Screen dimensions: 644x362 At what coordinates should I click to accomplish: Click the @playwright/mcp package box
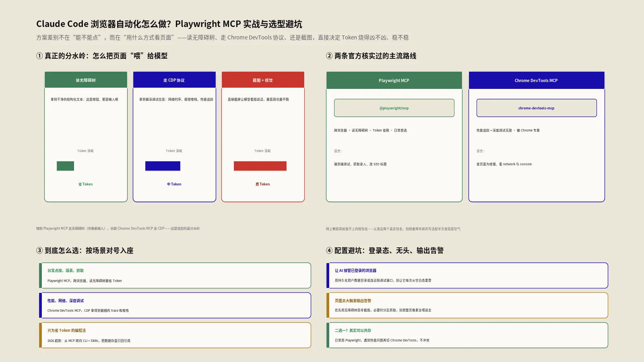click(x=394, y=108)
